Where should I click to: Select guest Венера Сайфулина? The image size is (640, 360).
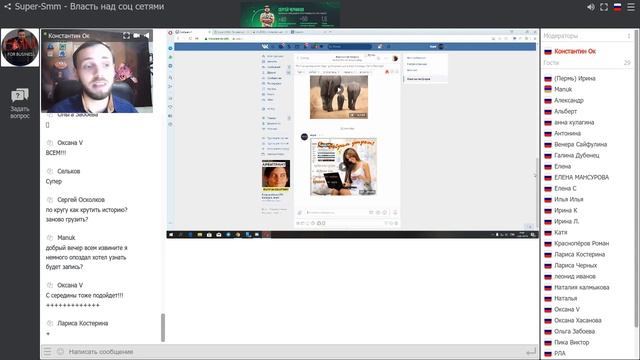580,144
